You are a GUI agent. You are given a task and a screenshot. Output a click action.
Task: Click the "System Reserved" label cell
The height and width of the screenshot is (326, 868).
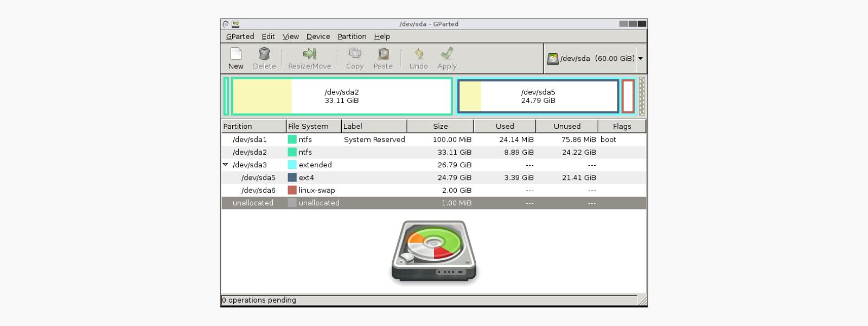point(374,140)
